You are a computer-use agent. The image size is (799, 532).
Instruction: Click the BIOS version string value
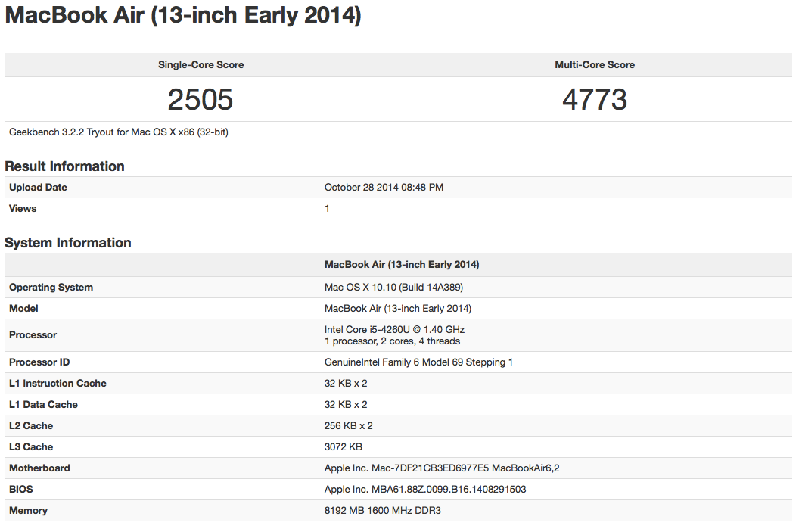[x=425, y=490]
